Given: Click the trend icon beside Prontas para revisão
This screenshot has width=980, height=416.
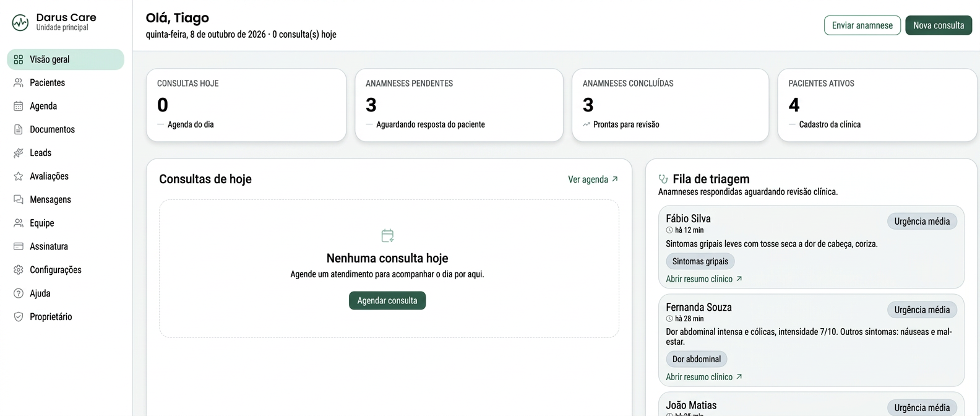Looking at the screenshot, I should tap(587, 124).
